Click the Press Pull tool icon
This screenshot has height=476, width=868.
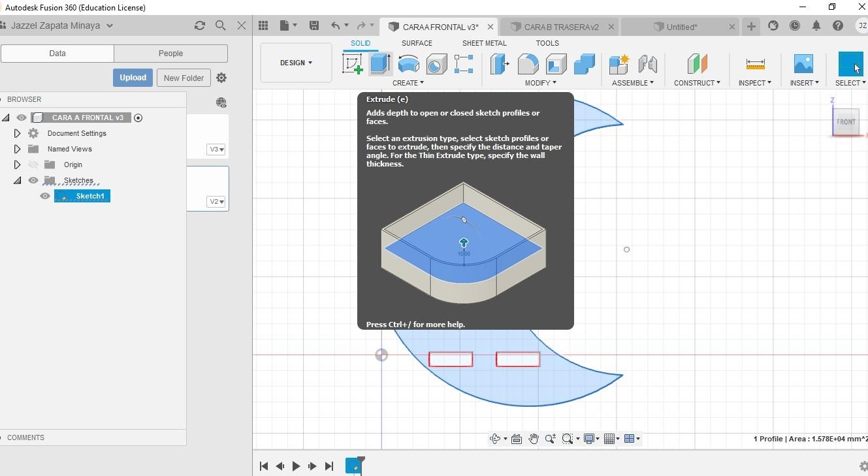[x=500, y=64]
